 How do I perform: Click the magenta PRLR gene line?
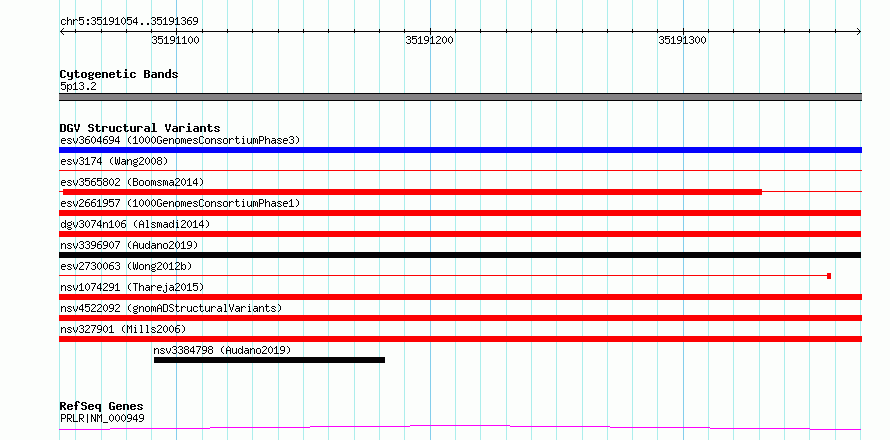click(460, 428)
